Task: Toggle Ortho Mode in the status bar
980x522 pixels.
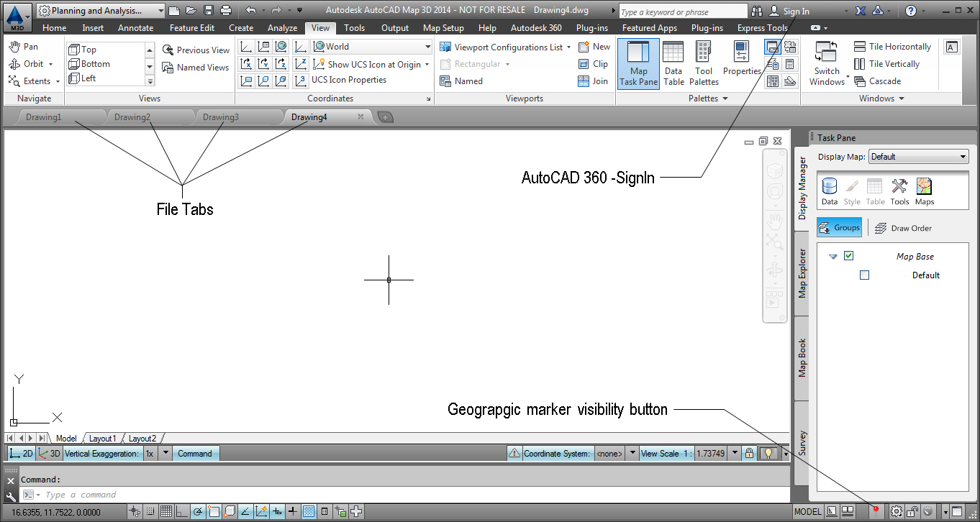Action: [182, 512]
